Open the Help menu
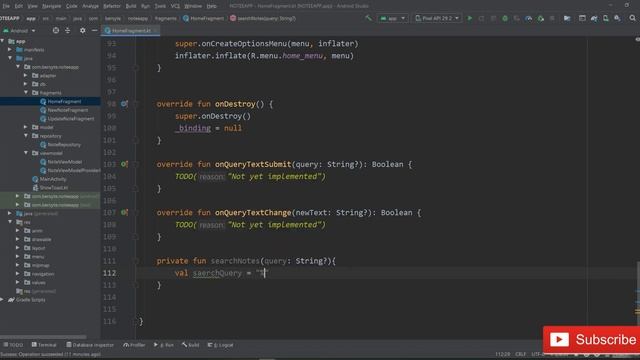The image size is (640, 360). pyautogui.click(x=211, y=6)
